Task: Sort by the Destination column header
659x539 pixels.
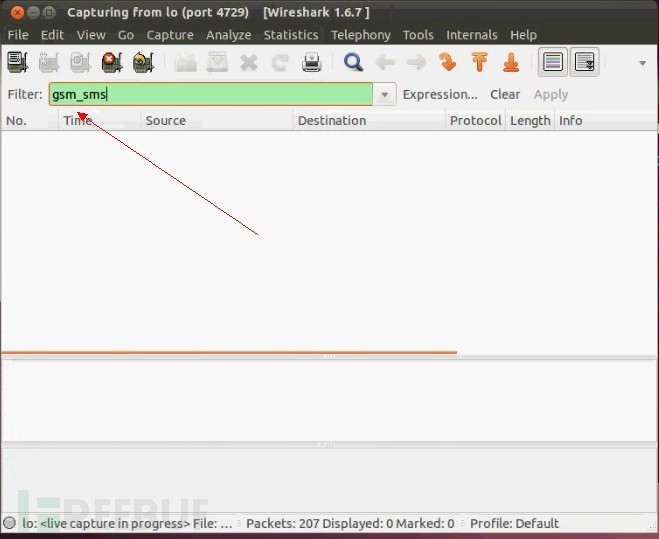Action: pos(369,121)
